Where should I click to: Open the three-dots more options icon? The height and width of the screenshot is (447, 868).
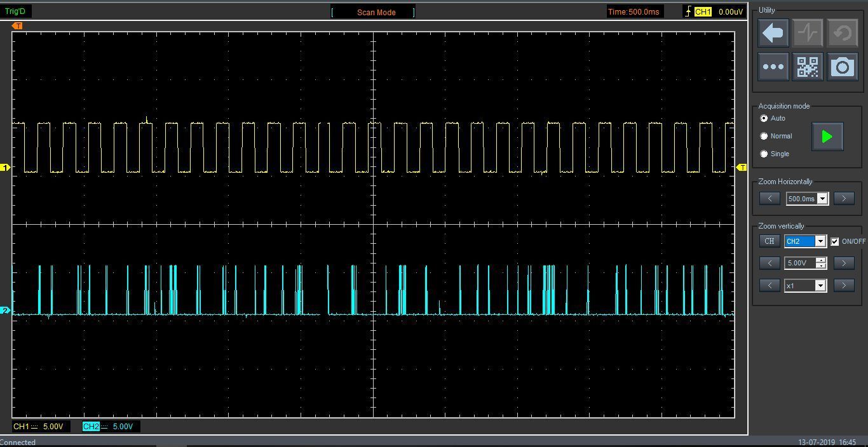coord(773,67)
